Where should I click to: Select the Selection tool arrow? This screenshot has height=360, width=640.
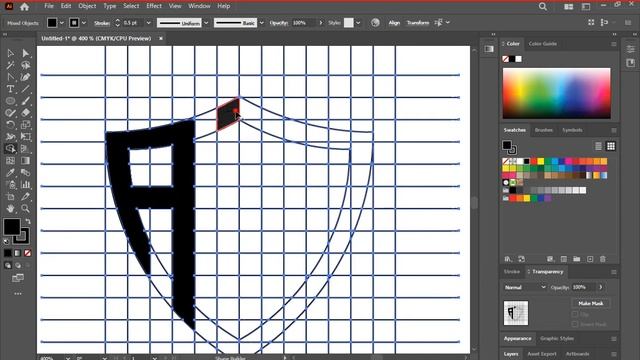(x=11, y=53)
